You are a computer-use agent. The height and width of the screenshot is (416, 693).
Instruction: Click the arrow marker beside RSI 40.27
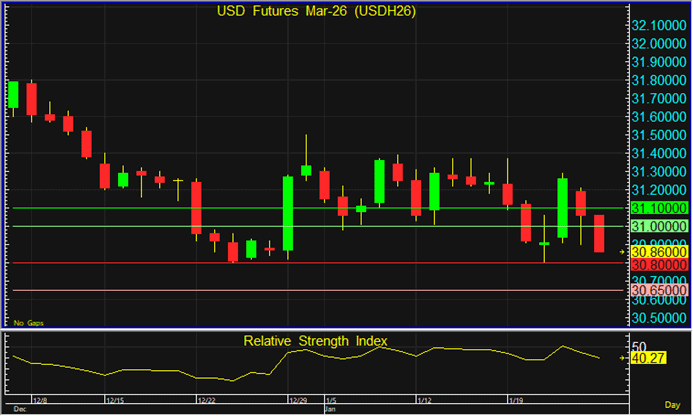tap(624, 358)
